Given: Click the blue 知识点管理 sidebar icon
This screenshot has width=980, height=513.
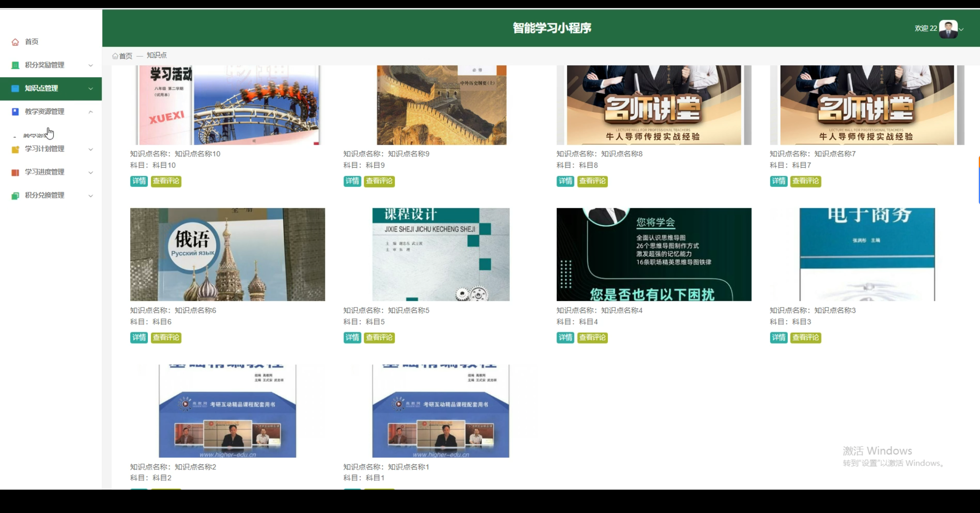Looking at the screenshot, I should [15, 88].
